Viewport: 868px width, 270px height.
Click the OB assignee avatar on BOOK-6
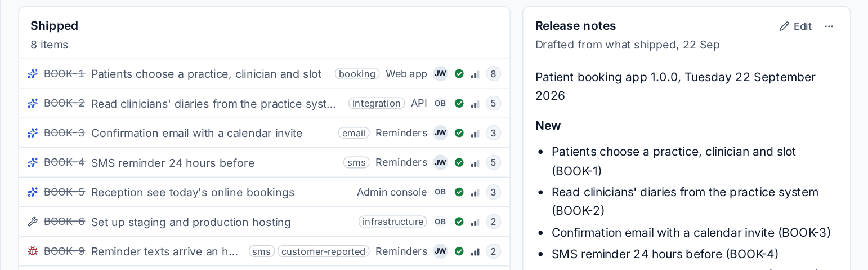point(440,222)
